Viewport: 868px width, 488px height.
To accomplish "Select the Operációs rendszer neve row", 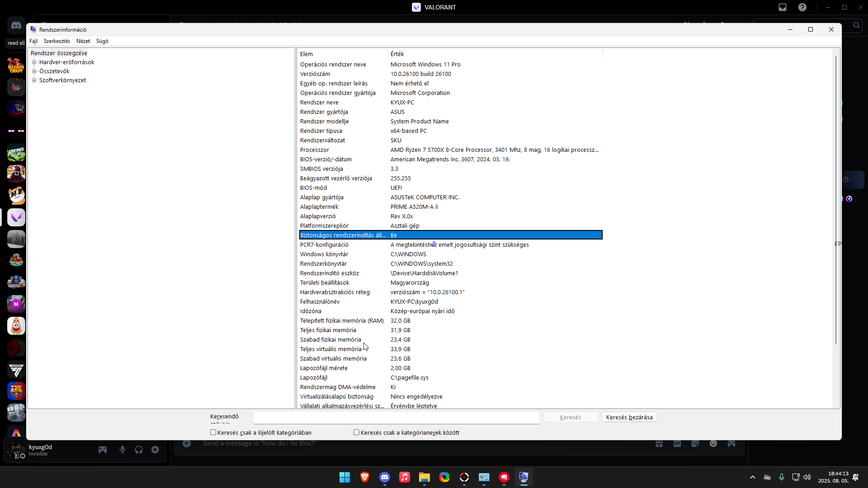I will click(x=451, y=65).
